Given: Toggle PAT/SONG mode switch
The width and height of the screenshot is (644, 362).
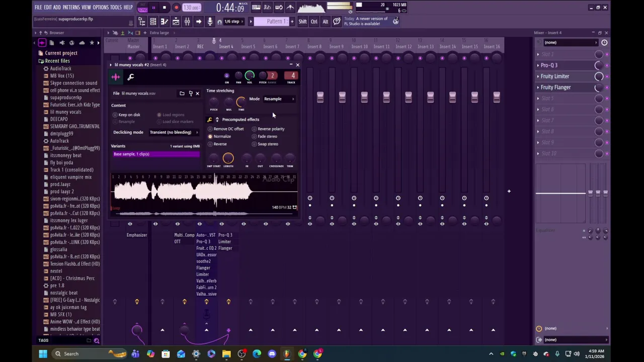Looking at the screenshot, I should pyautogui.click(x=142, y=8).
